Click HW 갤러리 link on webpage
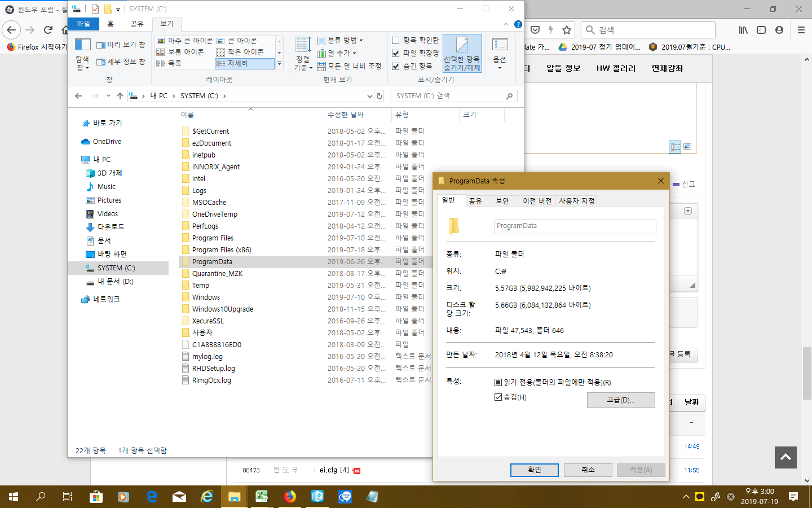The width and height of the screenshot is (812, 508). (x=616, y=68)
